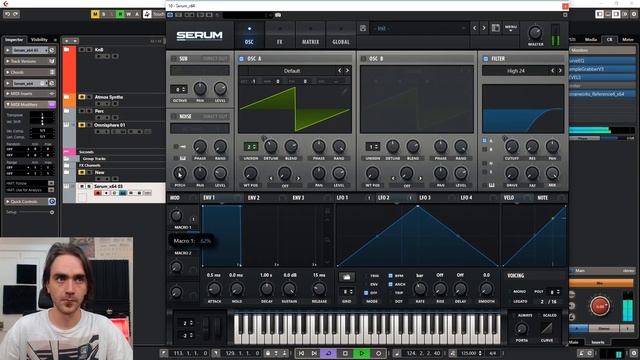
Task: Click the Media tab in the right zone
Action: 591,40
